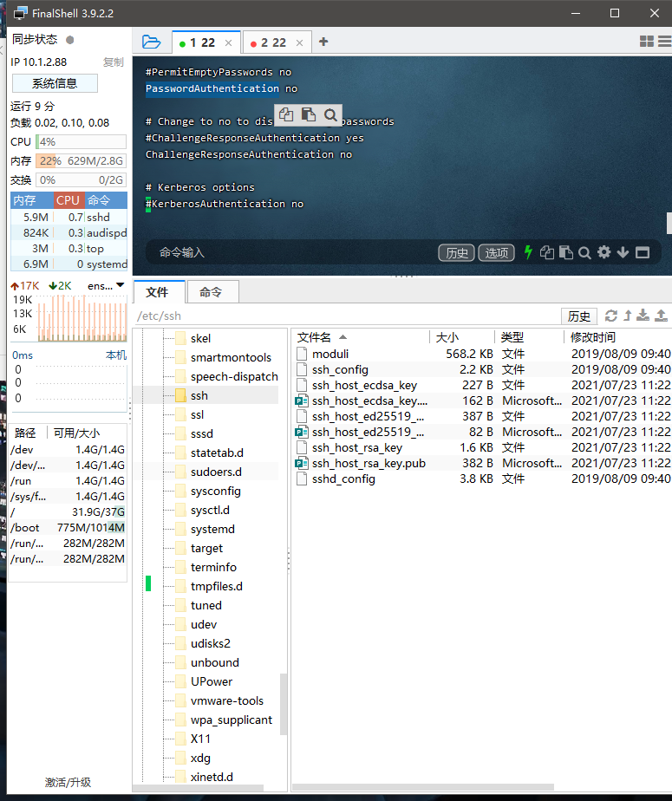Screen dimensions: 672x801
Task: Click the file list horizontal scrollbar
Action: tap(423, 787)
